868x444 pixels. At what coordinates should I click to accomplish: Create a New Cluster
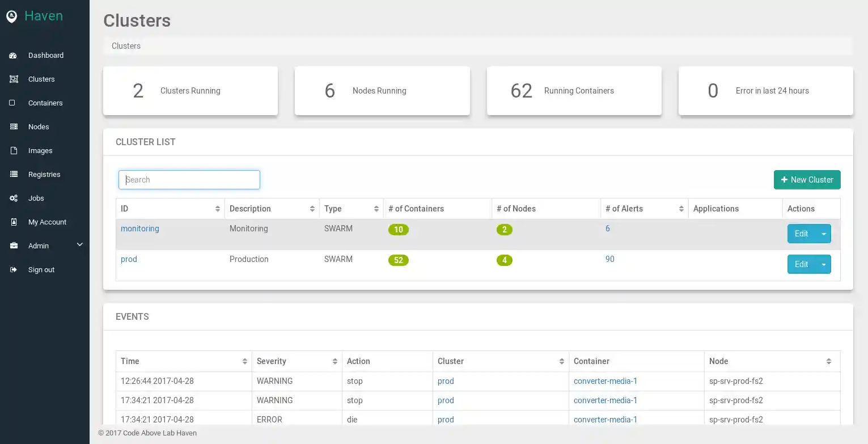807,180
